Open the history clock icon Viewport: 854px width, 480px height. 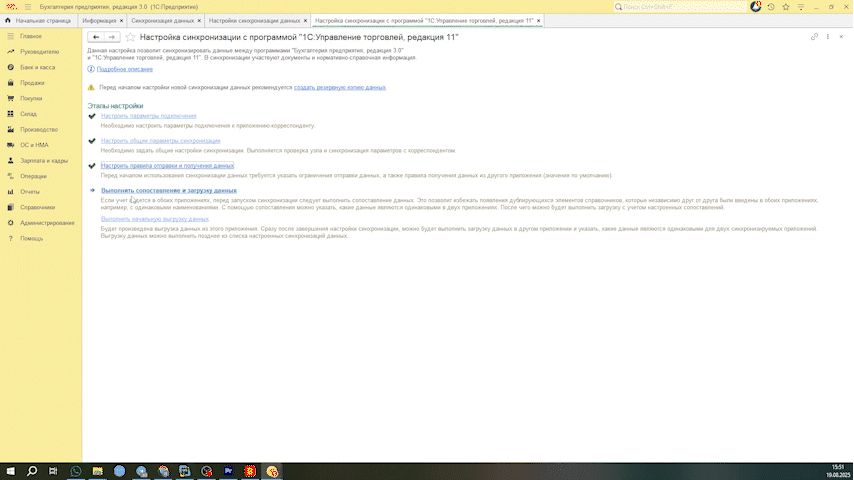771,7
